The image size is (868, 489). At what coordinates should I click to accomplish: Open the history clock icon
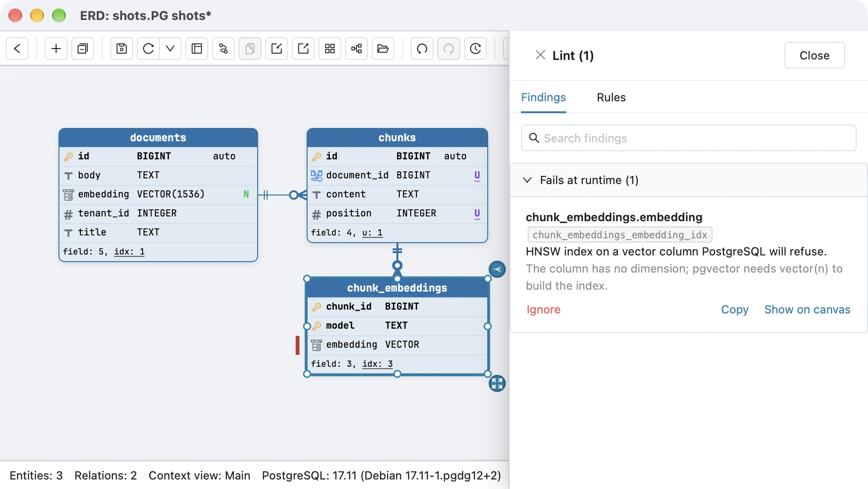[475, 49]
